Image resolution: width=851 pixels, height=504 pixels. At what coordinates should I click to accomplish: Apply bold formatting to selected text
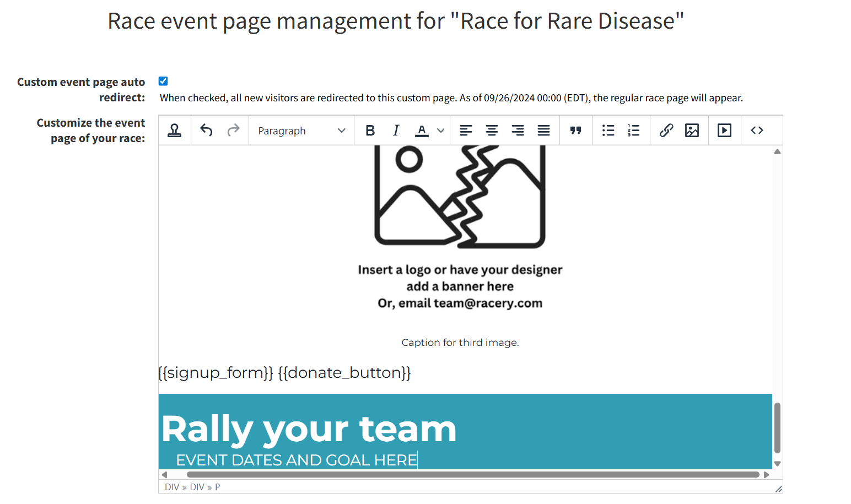[370, 130]
